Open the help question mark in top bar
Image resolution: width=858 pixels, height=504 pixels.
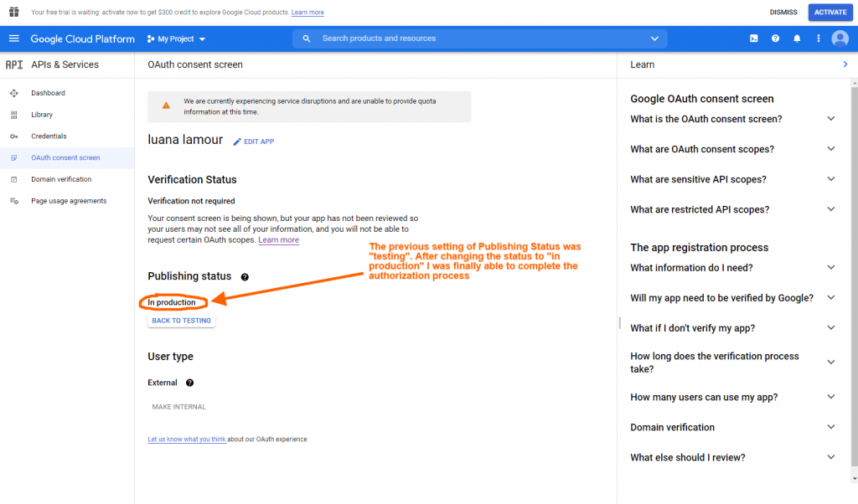pyautogui.click(x=775, y=39)
